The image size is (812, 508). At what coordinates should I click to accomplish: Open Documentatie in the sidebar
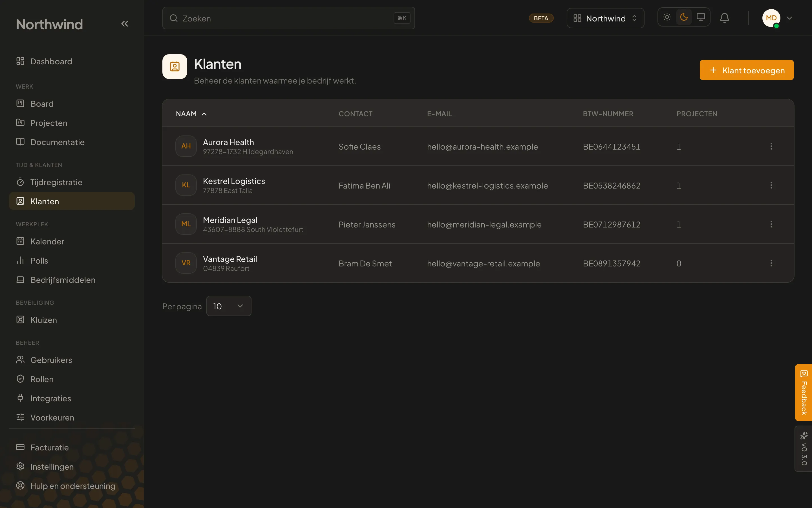[72, 142]
